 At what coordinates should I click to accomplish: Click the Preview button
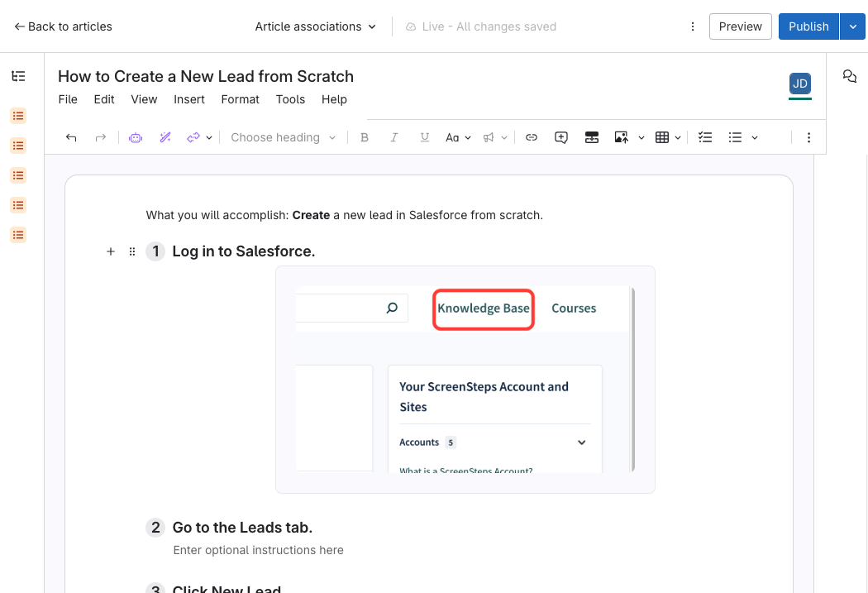[x=740, y=26]
